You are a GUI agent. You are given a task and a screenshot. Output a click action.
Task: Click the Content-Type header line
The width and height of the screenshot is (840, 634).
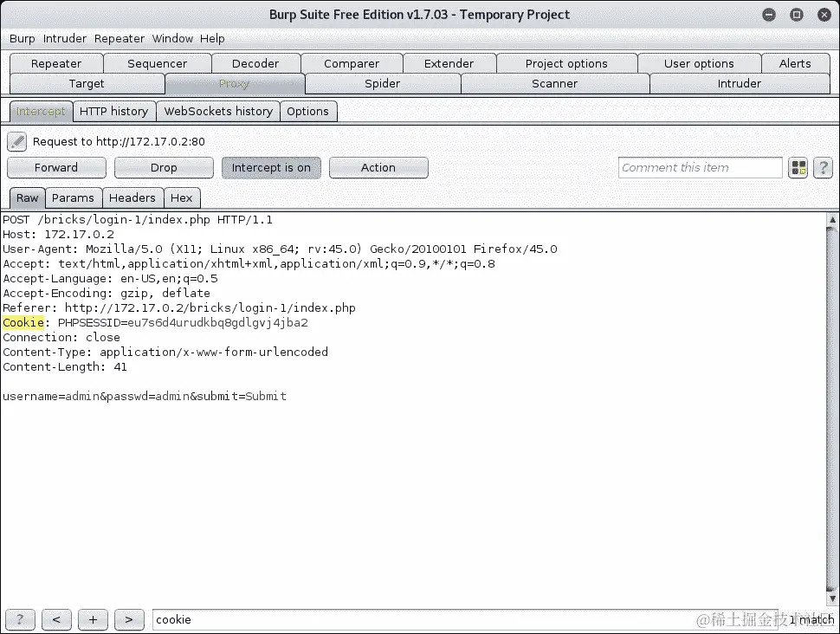pyautogui.click(x=165, y=353)
